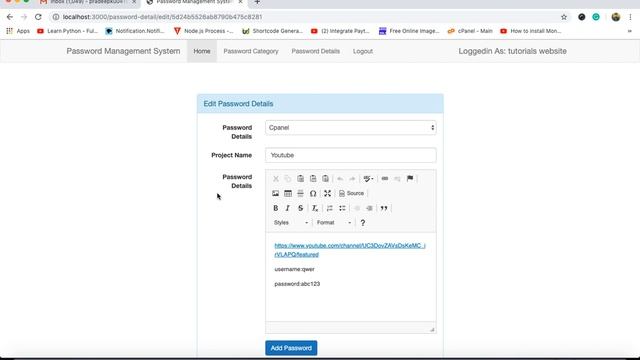Expand the bookmarks overflow chevron
The height and width of the screenshot is (360, 640).
point(629,31)
